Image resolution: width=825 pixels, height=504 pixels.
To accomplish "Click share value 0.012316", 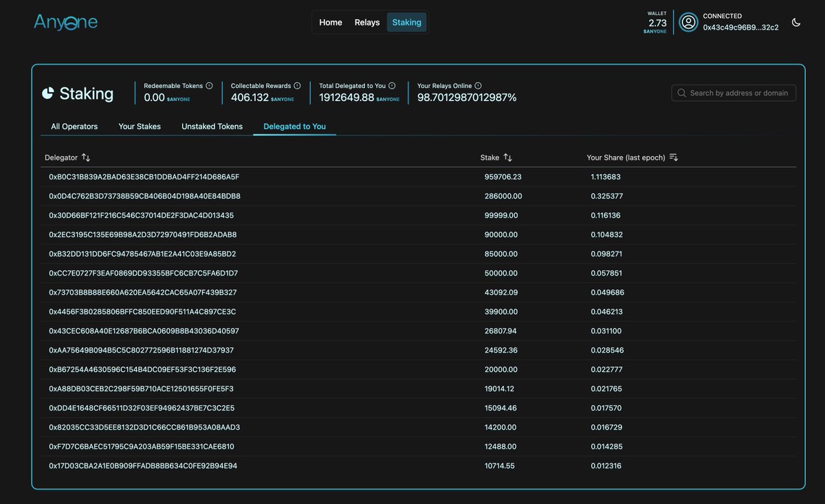I will (606, 465).
